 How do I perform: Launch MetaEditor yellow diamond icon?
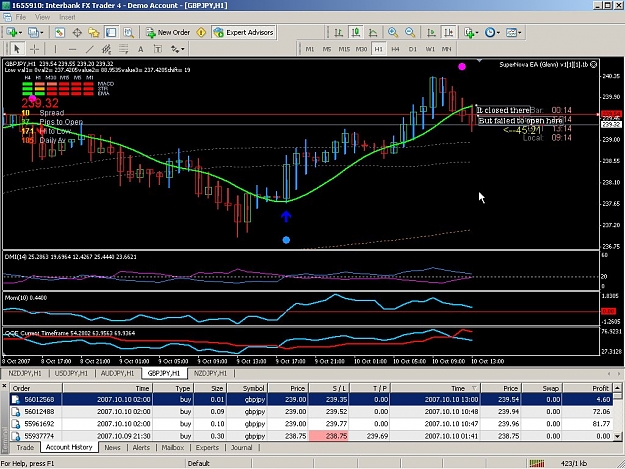tap(201, 33)
